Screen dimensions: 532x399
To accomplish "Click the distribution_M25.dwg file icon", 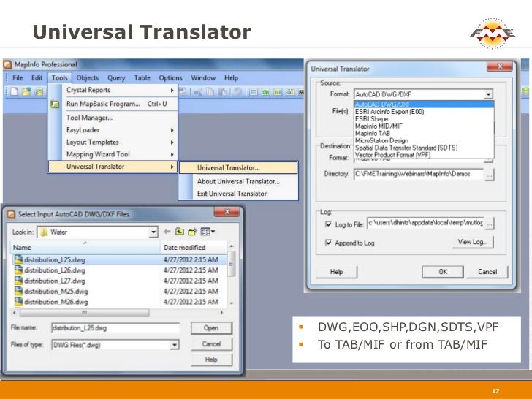I will coord(19,291).
